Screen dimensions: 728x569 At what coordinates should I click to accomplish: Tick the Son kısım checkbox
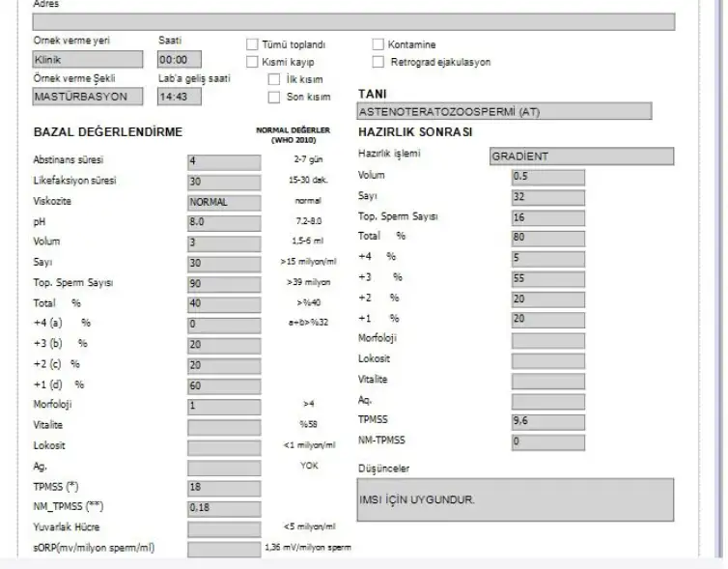[x=275, y=97]
